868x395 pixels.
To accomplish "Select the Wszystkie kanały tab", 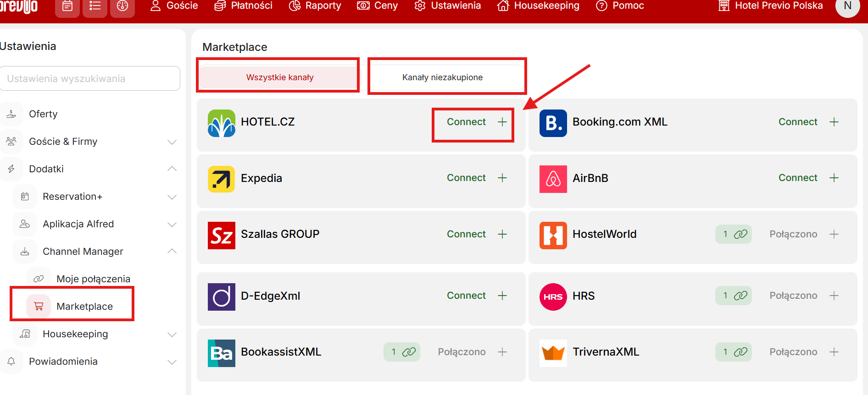I will [x=279, y=77].
